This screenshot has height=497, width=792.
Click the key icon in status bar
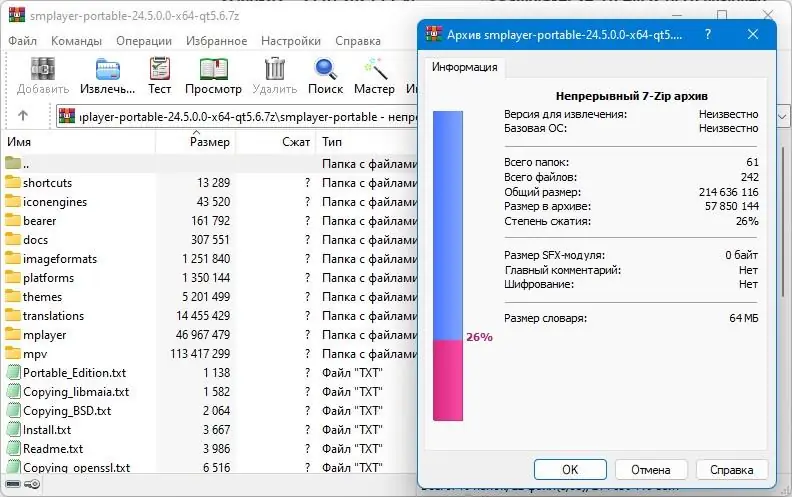point(32,484)
